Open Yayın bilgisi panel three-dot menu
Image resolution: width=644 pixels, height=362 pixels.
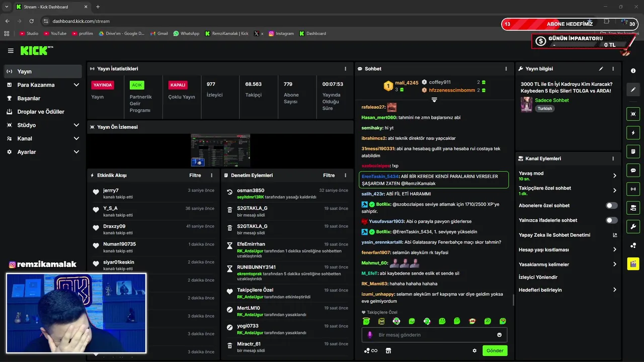coord(613,69)
